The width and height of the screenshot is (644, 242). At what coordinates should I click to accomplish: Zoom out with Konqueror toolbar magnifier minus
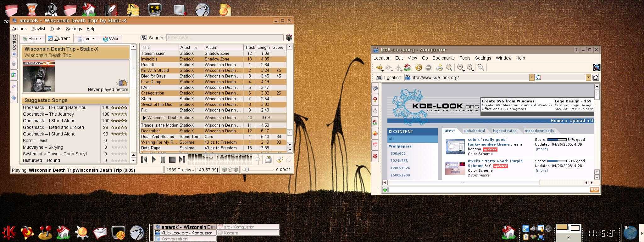(x=470, y=67)
